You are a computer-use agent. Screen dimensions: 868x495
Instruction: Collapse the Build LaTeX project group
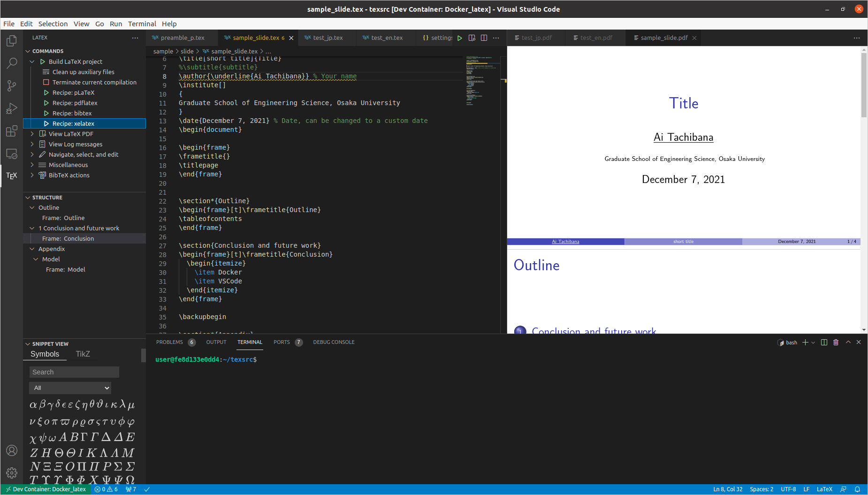32,61
